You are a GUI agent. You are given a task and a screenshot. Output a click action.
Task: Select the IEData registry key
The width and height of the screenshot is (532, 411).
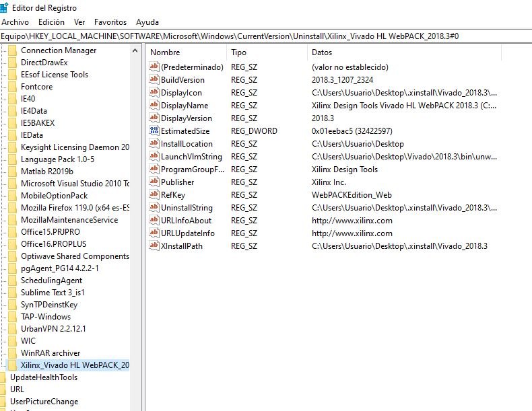[x=32, y=135]
